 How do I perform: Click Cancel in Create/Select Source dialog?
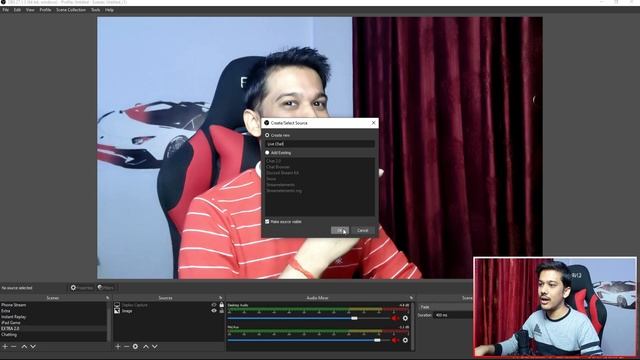(x=362, y=231)
